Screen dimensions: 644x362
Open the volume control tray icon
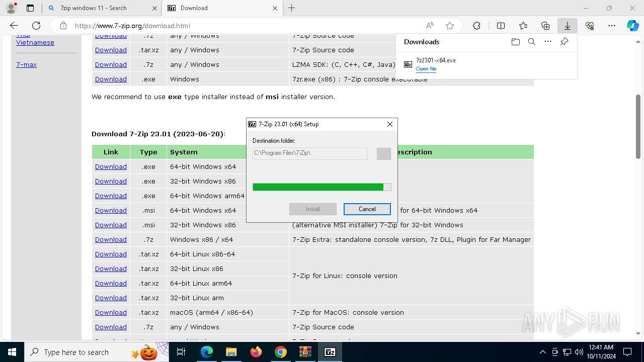[579, 352]
